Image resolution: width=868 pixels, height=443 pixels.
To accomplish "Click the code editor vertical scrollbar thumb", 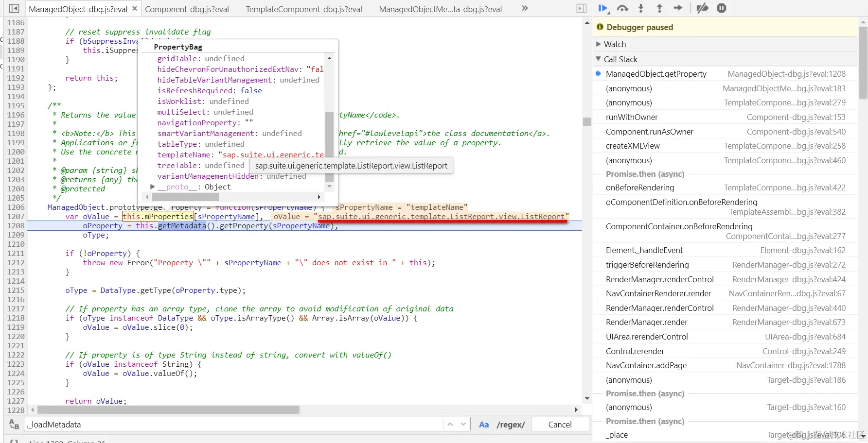I will tap(587, 121).
